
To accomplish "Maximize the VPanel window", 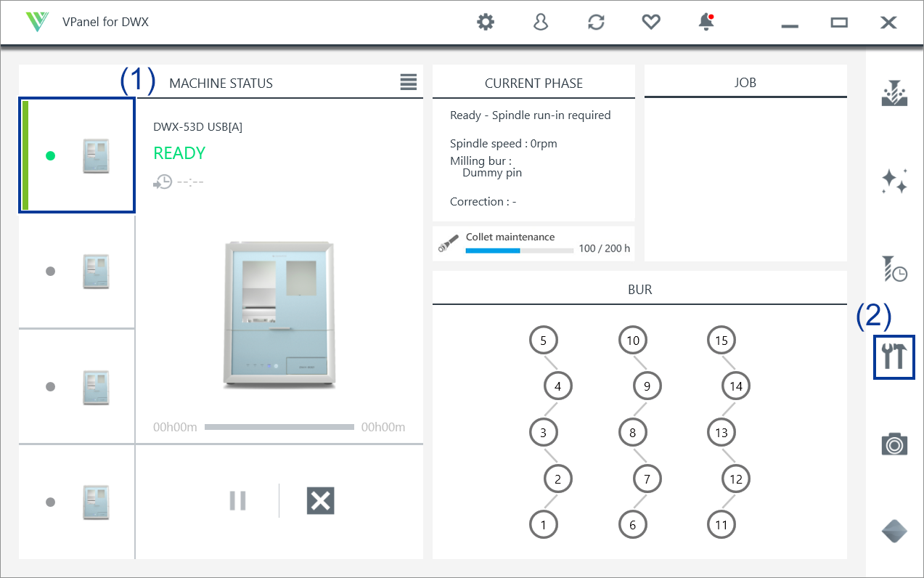I will [839, 23].
